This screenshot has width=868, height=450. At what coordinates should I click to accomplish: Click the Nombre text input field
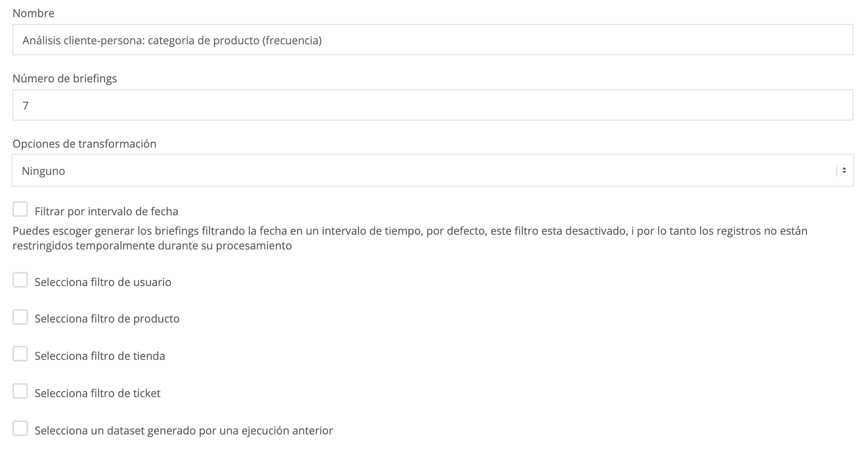[x=432, y=40]
